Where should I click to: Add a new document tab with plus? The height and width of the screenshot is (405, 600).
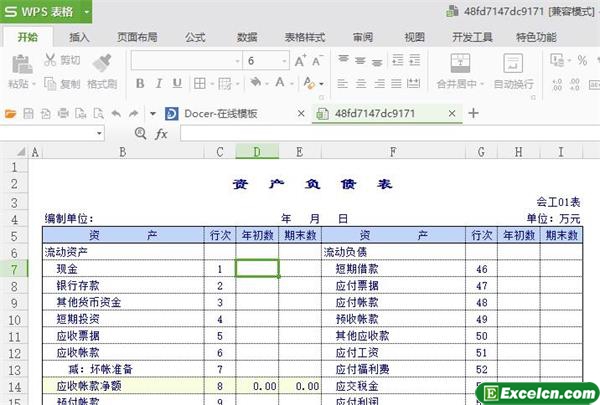[473, 113]
